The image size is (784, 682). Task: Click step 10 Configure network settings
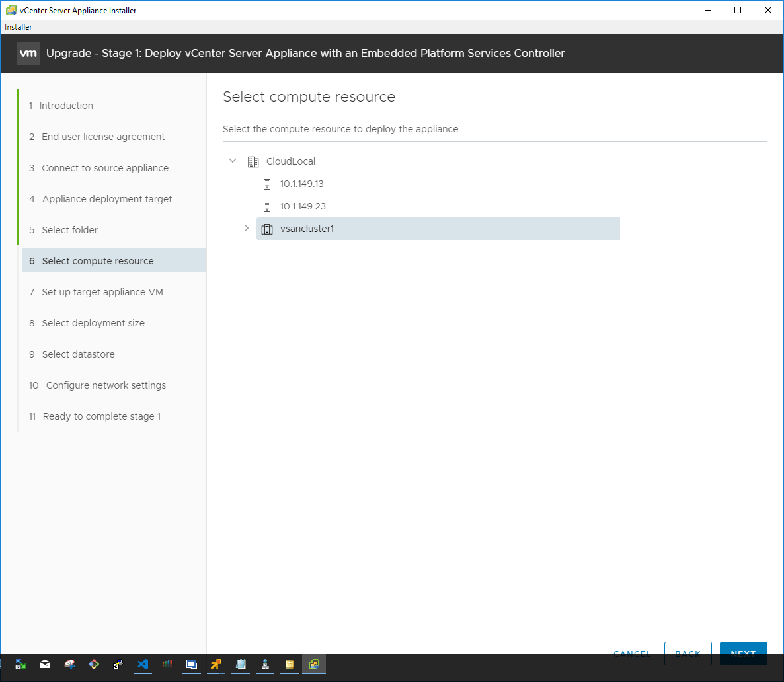[x=97, y=385]
